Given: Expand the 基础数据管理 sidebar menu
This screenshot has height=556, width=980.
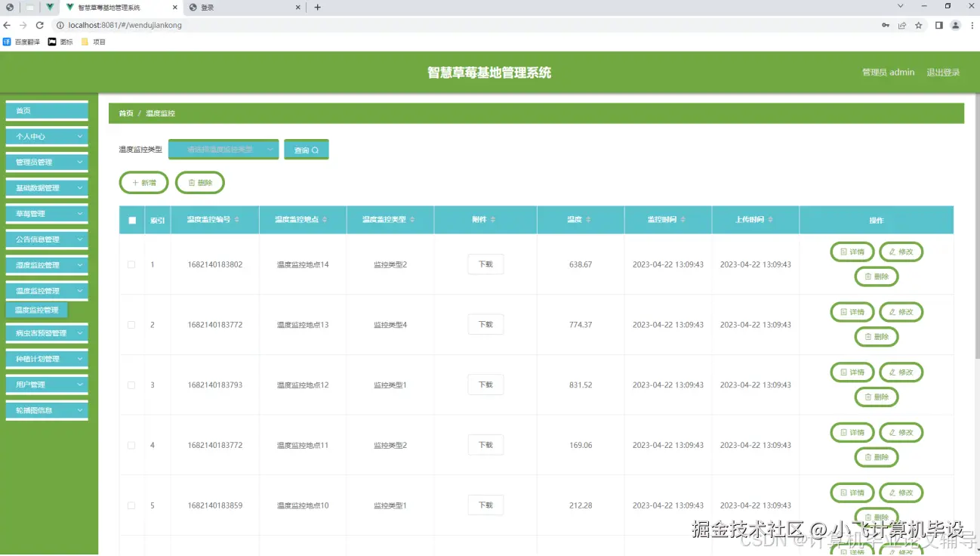Looking at the screenshot, I should pyautogui.click(x=47, y=188).
